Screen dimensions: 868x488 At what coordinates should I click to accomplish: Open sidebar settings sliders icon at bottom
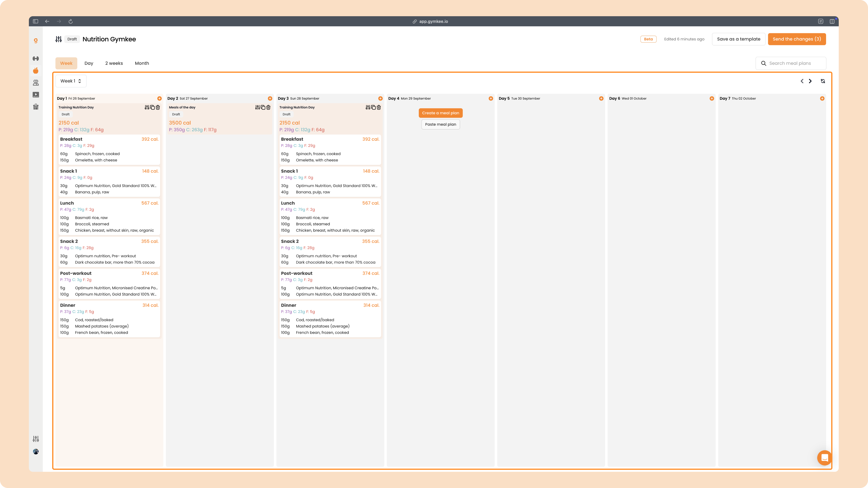pos(36,439)
